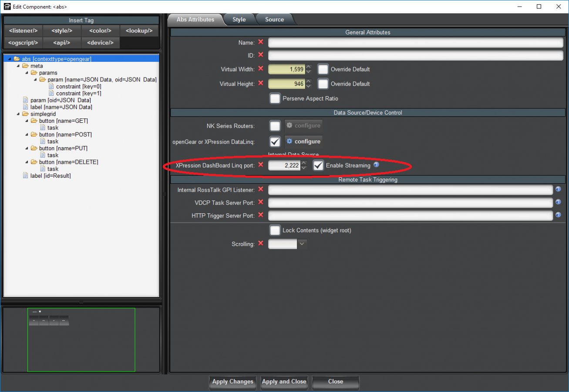Click the Apply Changes button
569x392 pixels.
(x=232, y=382)
